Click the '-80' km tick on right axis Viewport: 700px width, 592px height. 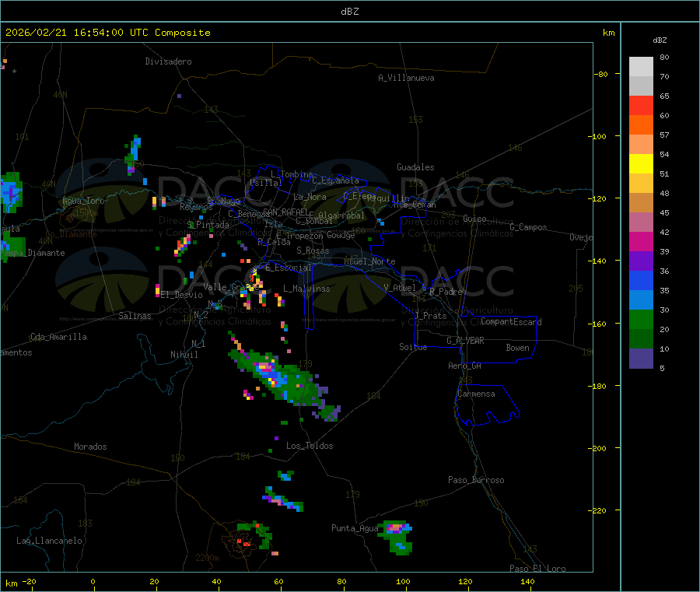pyautogui.click(x=600, y=74)
